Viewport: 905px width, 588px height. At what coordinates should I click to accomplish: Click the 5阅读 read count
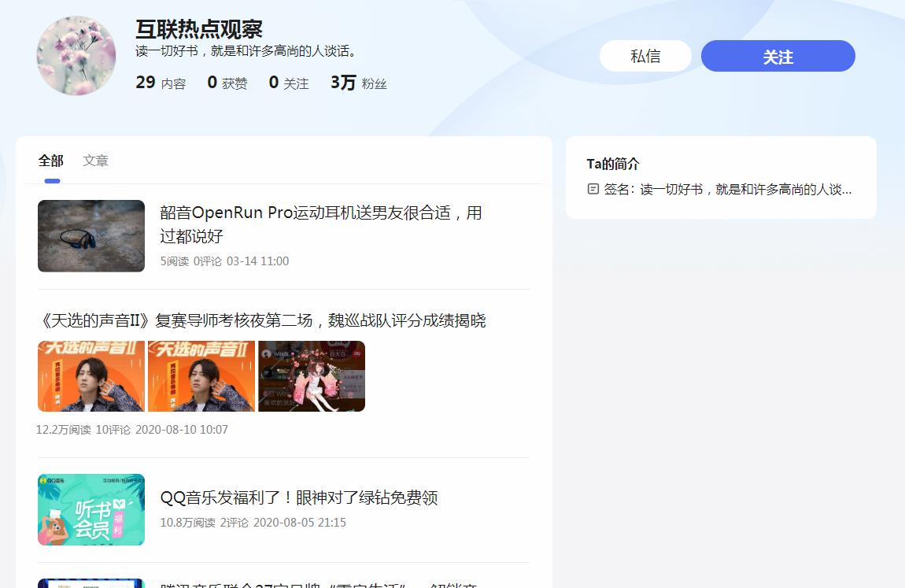pos(174,261)
